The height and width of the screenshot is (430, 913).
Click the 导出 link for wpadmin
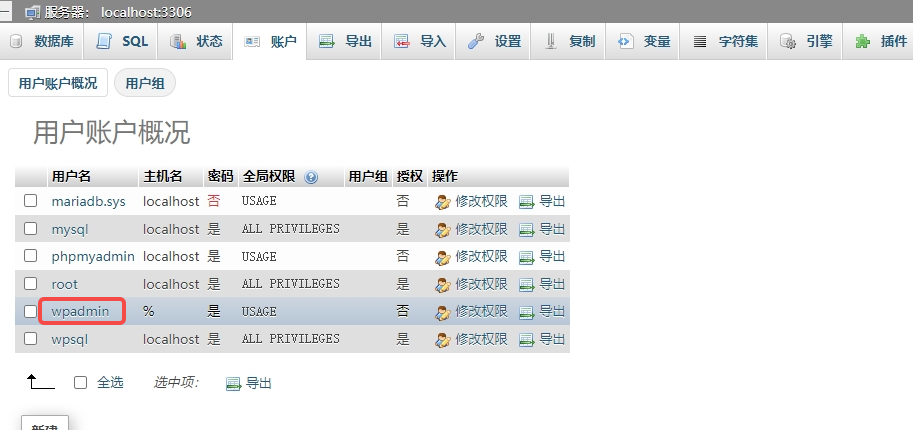click(x=552, y=311)
